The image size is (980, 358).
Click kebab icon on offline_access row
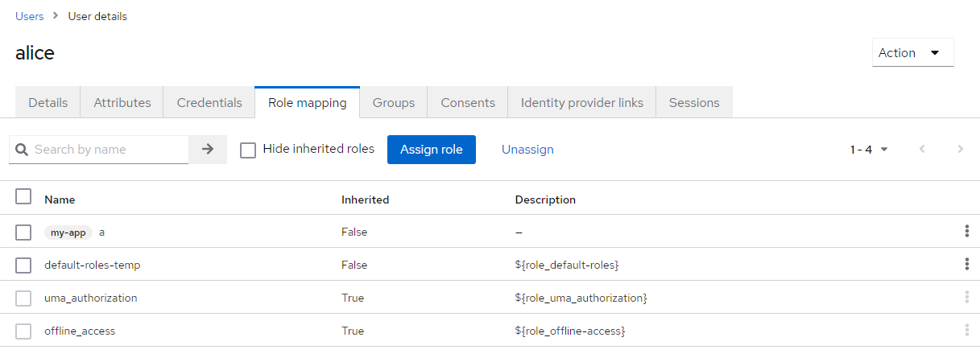coord(966,331)
